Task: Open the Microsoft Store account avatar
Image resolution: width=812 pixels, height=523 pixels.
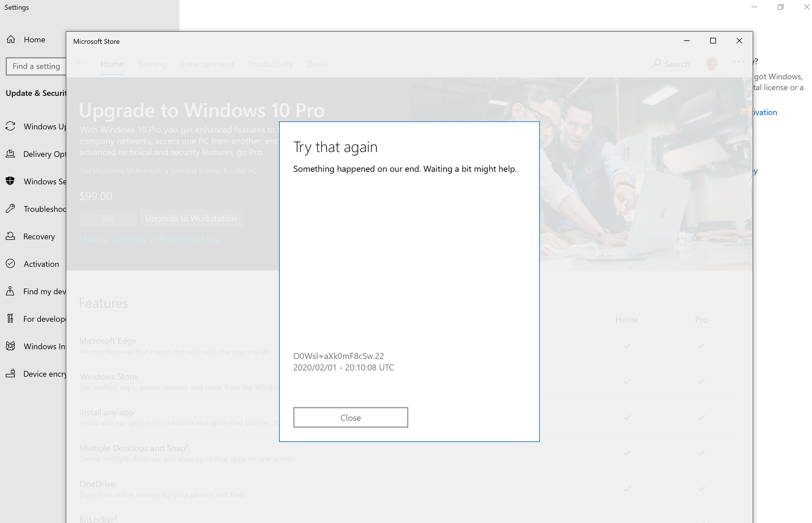Action: coord(711,64)
